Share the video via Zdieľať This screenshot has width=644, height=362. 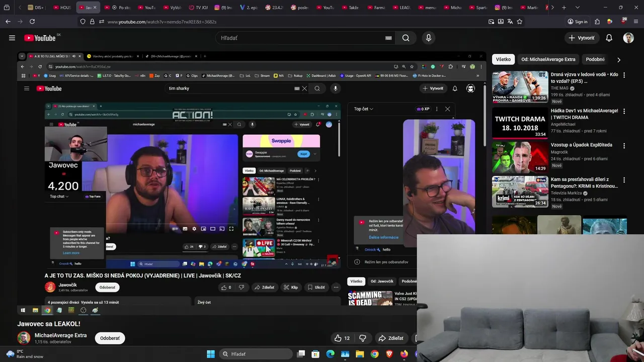pos(391,338)
